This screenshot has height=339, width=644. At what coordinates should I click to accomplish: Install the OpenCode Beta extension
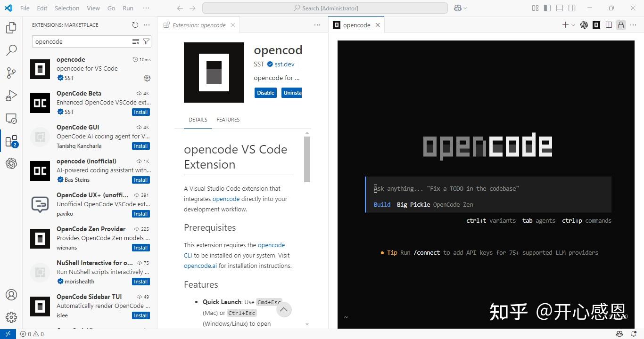(x=140, y=112)
